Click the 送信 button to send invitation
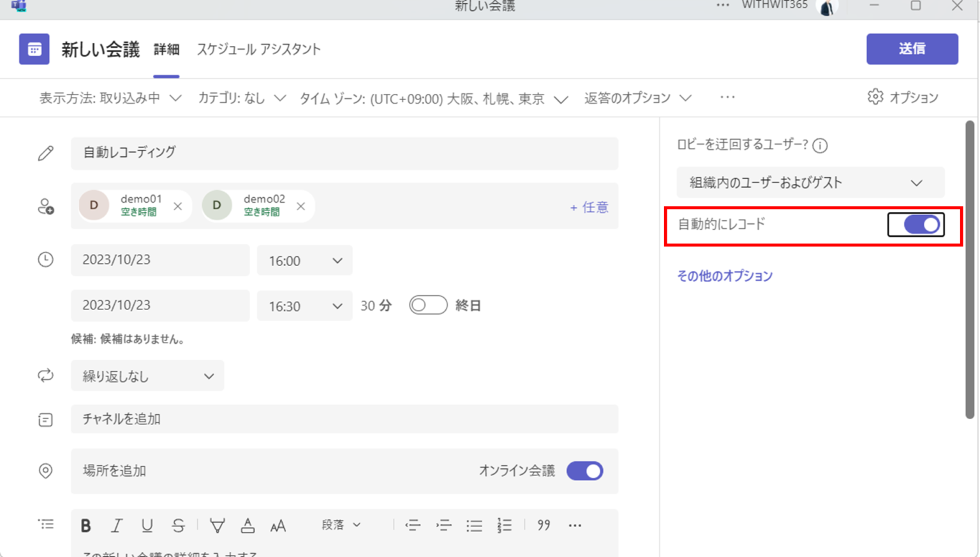980x557 pixels. coord(912,49)
